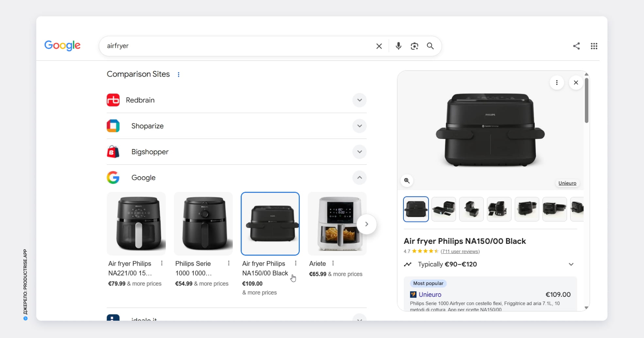The image size is (644, 338).
Task: Select the fourth gallery thumbnail
Action: click(x=499, y=209)
